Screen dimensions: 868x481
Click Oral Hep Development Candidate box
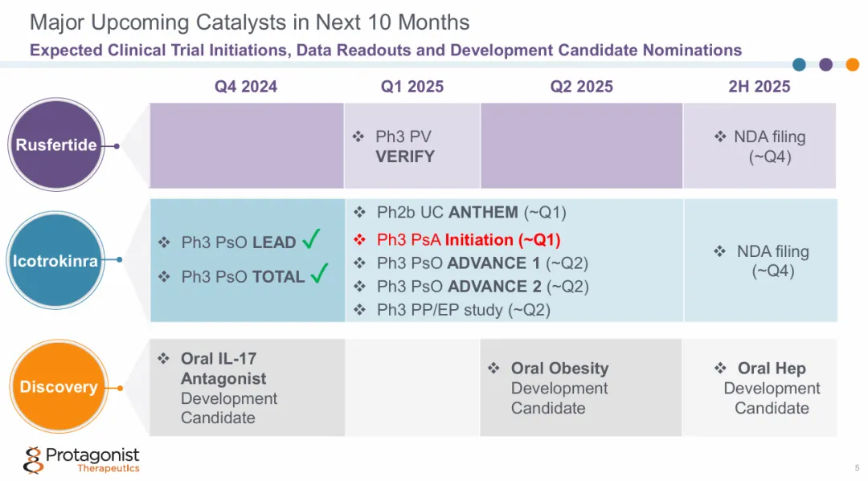(x=759, y=387)
